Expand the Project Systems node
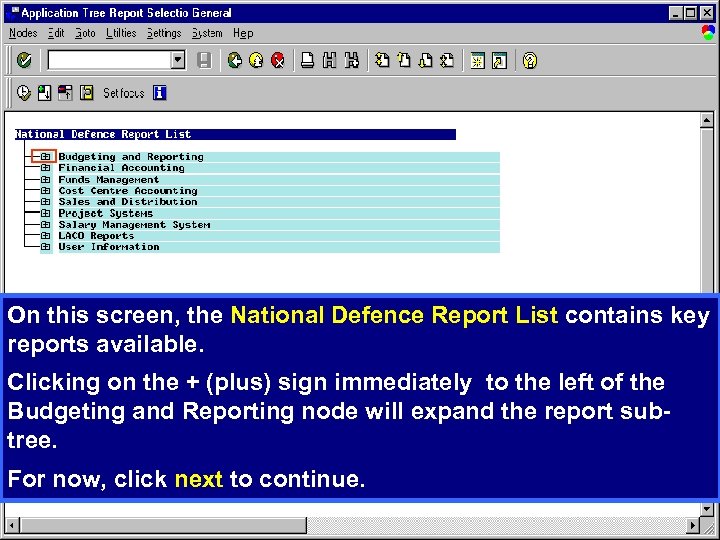The width and height of the screenshot is (720, 540). coord(45,213)
